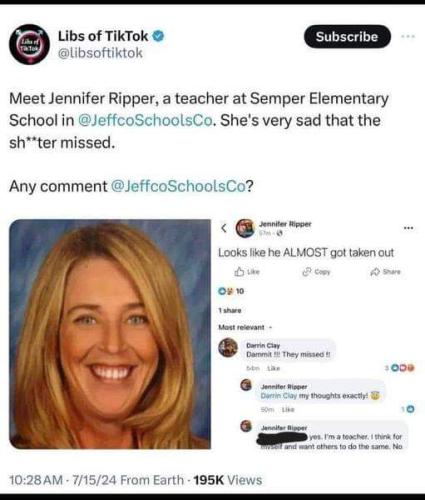Viewport: 425px width, 500px height.
Task: Click Darrin Clay's comment avatar
Action: click(x=228, y=348)
